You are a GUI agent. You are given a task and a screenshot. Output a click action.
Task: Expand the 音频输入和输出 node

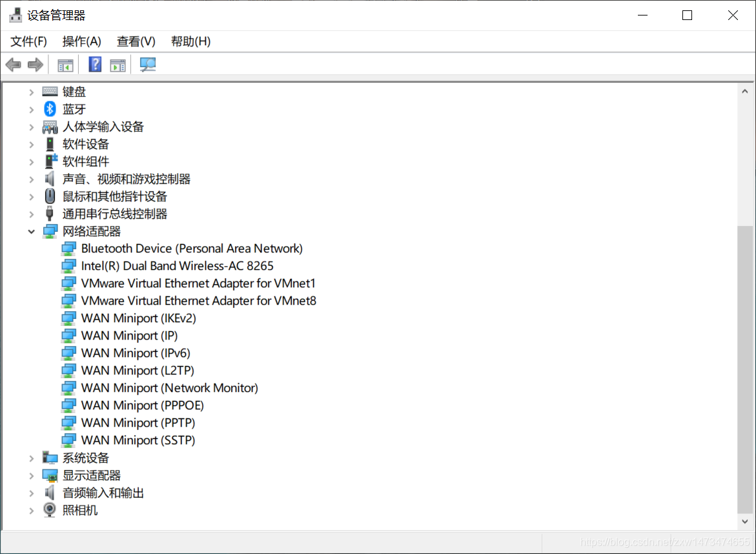click(32, 493)
